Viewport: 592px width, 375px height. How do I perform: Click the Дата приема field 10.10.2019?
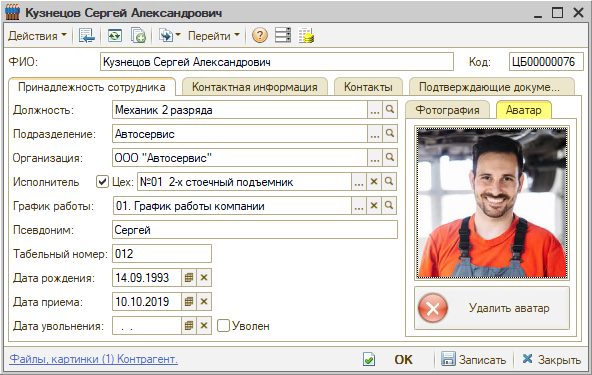pos(147,302)
